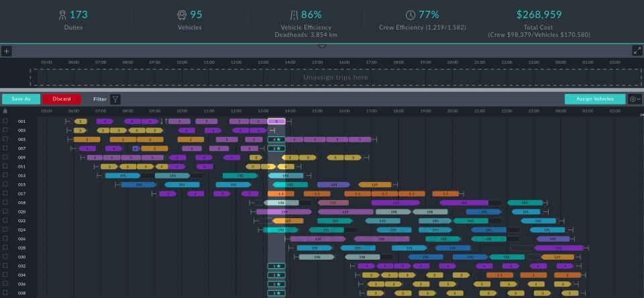Screen dimensions: 644x298
Task: Click the red Discard button
Action: pos(62,99)
